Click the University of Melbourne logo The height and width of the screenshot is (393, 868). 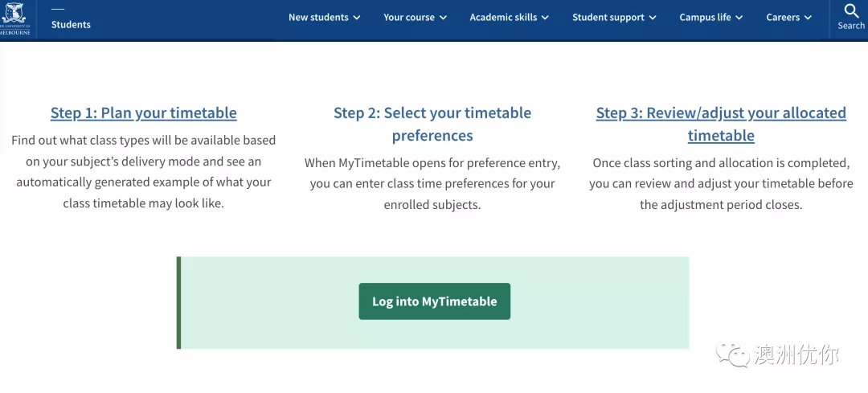pos(15,18)
